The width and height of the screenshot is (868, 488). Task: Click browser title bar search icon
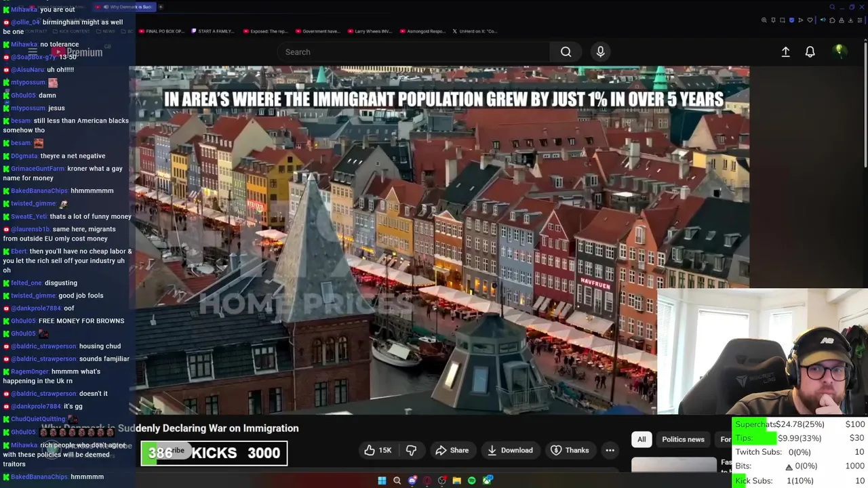833,7
